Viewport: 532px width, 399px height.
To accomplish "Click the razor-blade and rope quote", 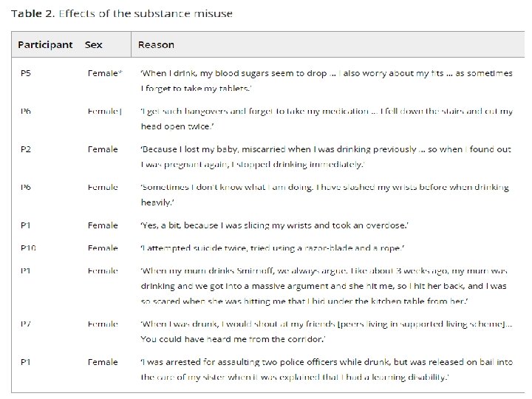I will (273, 248).
